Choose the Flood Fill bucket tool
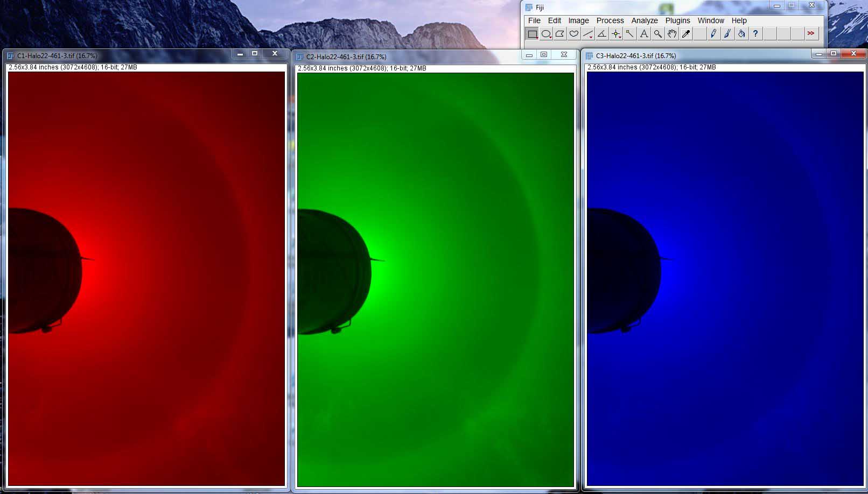This screenshot has width=868, height=494. [x=741, y=34]
